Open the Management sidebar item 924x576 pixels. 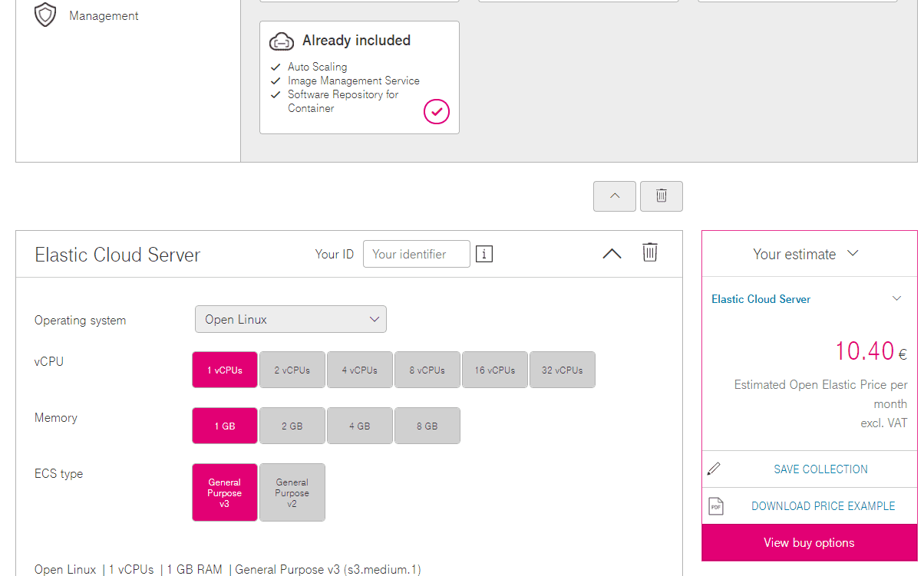tap(104, 15)
